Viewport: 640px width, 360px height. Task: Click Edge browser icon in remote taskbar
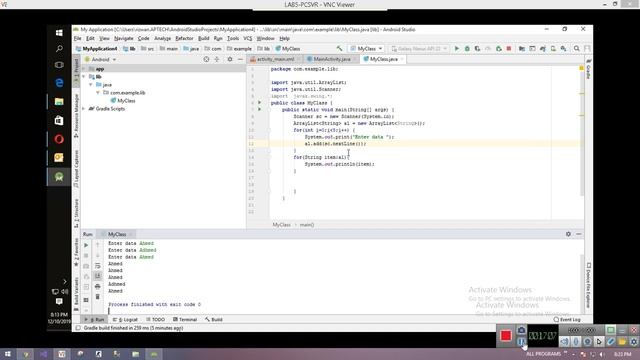point(59,83)
